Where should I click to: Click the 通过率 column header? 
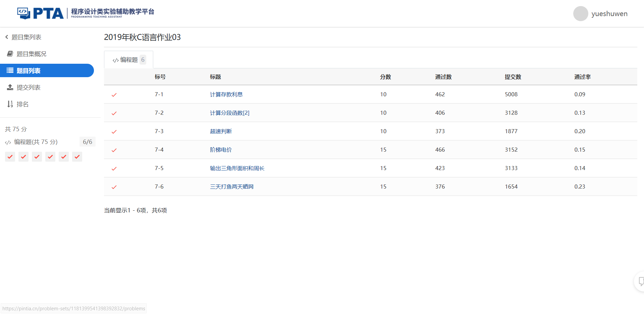(582, 77)
